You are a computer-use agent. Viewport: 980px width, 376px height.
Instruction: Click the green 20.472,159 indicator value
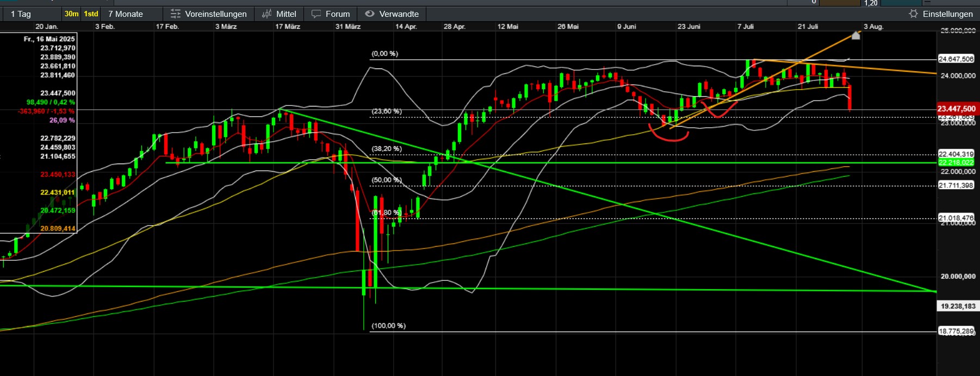click(58, 210)
